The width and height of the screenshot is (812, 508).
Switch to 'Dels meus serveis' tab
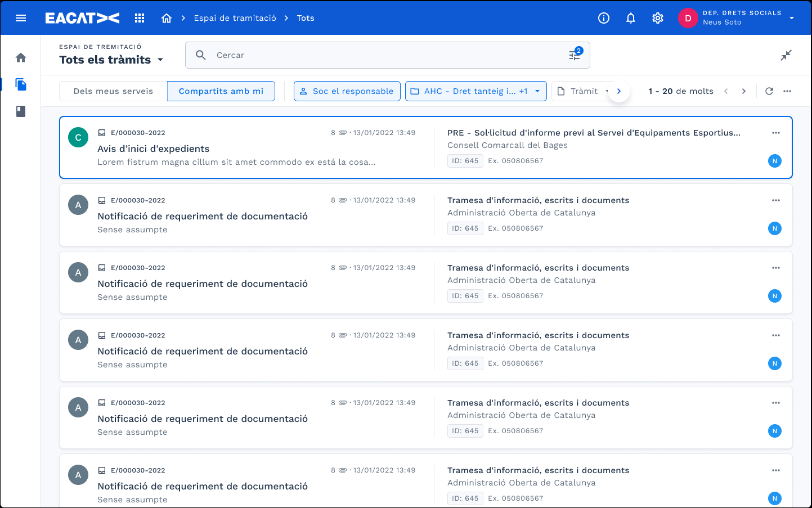[x=113, y=91]
